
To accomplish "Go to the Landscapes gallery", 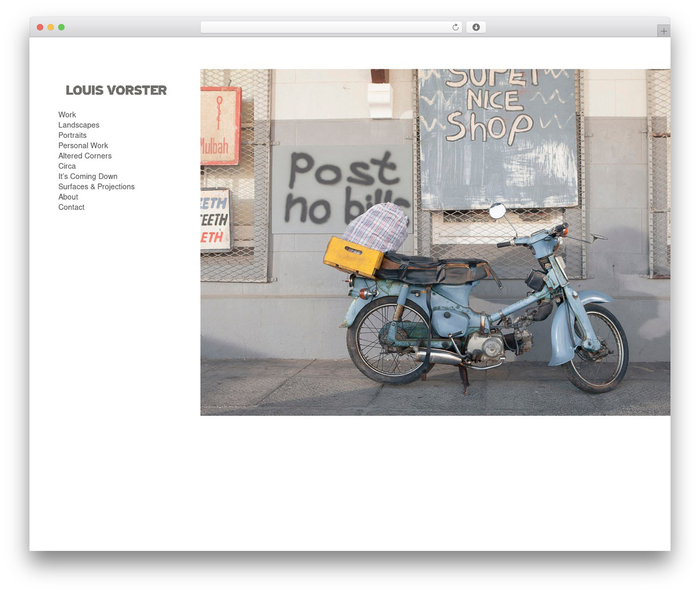I will [x=79, y=125].
